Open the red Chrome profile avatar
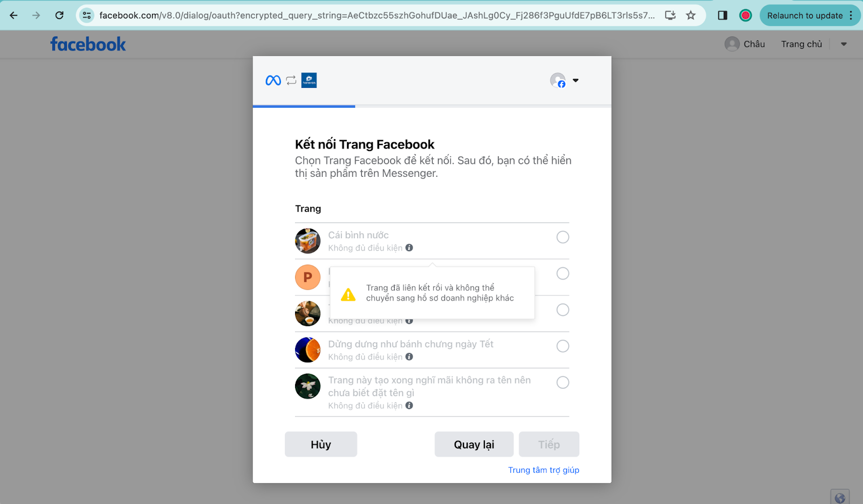This screenshot has width=863, height=504. [x=745, y=15]
